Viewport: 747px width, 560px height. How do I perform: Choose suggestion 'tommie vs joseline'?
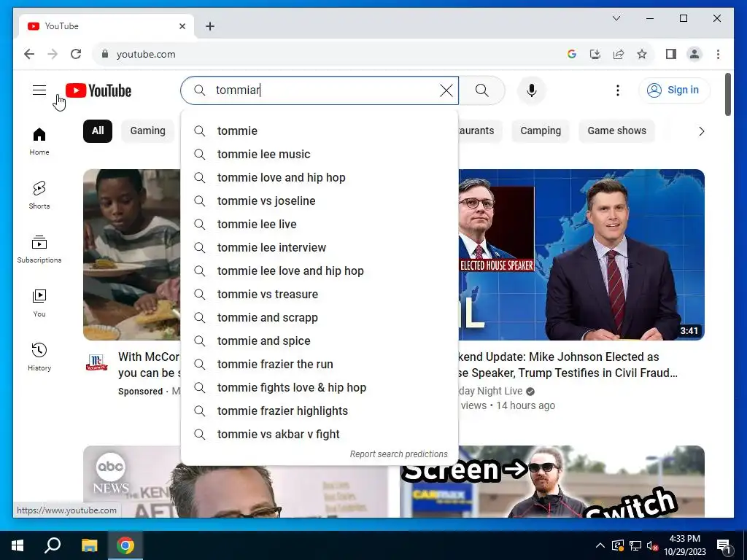320,201
